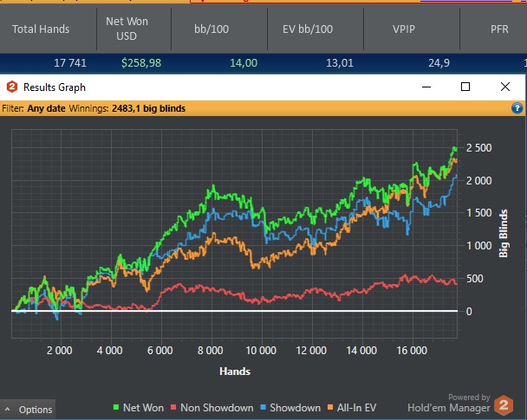The width and height of the screenshot is (527, 420).
Task: Click the blue help question mark icon
Action: (x=517, y=109)
